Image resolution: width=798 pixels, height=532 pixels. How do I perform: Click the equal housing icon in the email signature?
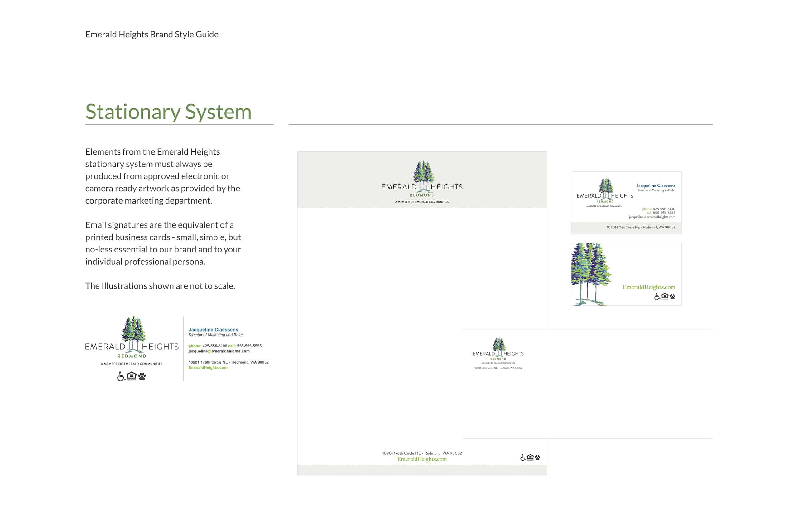coord(132,376)
